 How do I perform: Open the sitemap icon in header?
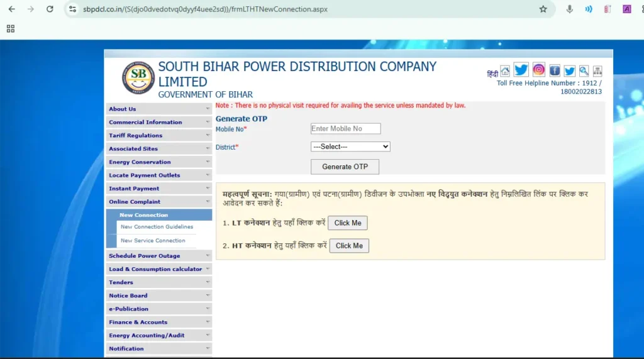point(597,71)
